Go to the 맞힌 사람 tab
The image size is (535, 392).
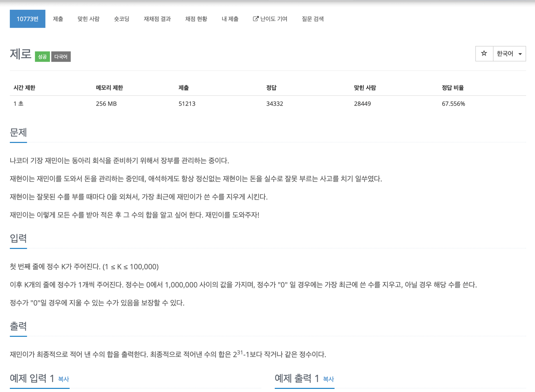89,19
